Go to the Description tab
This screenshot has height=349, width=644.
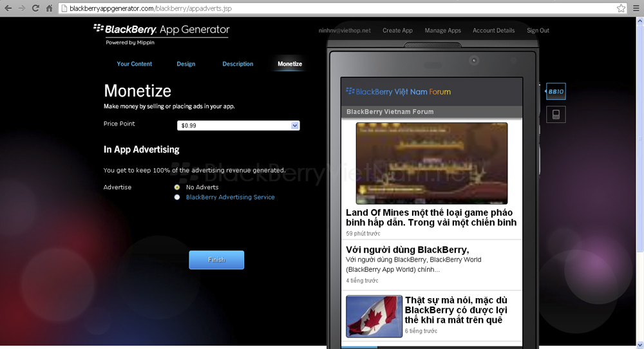(x=238, y=64)
